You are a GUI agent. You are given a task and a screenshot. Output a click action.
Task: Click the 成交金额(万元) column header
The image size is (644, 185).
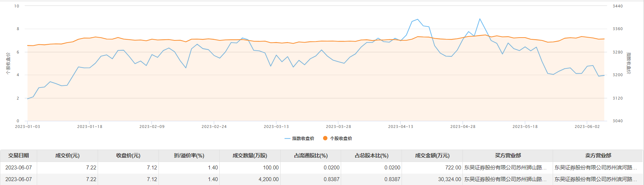pyautogui.click(x=432, y=156)
